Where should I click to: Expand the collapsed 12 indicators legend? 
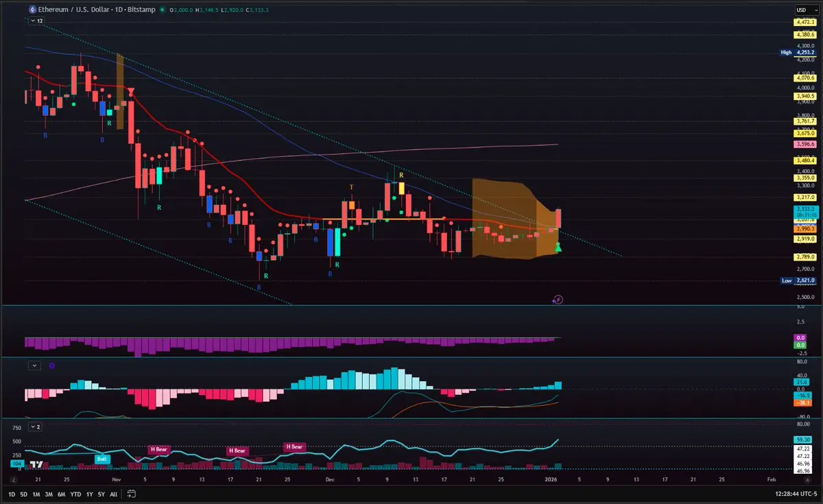point(36,21)
